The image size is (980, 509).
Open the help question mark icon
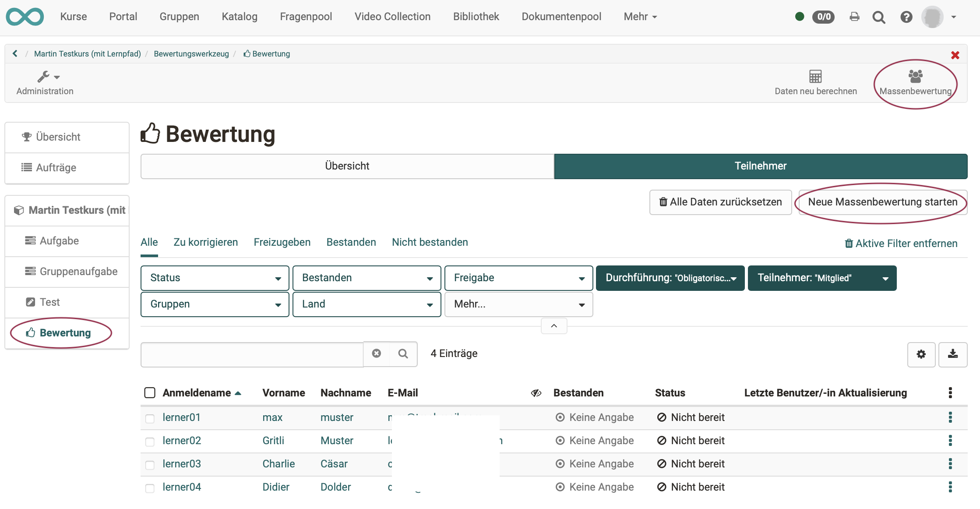[x=906, y=17]
